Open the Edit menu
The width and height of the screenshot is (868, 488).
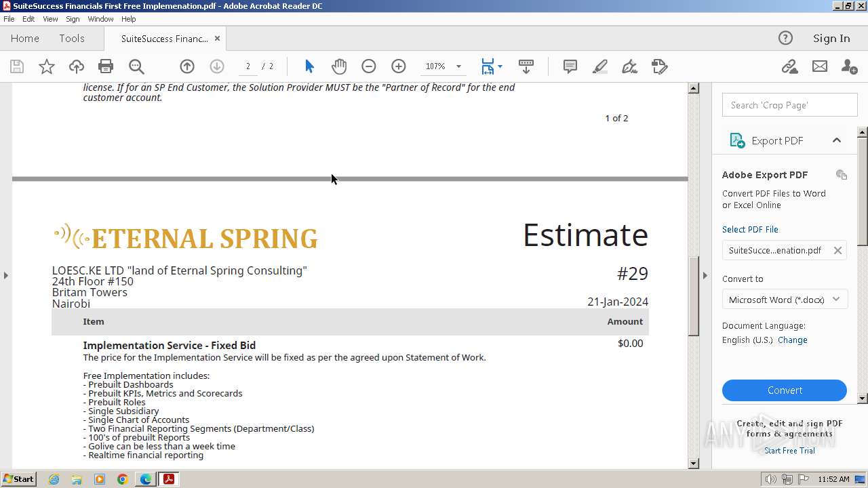coord(28,19)
